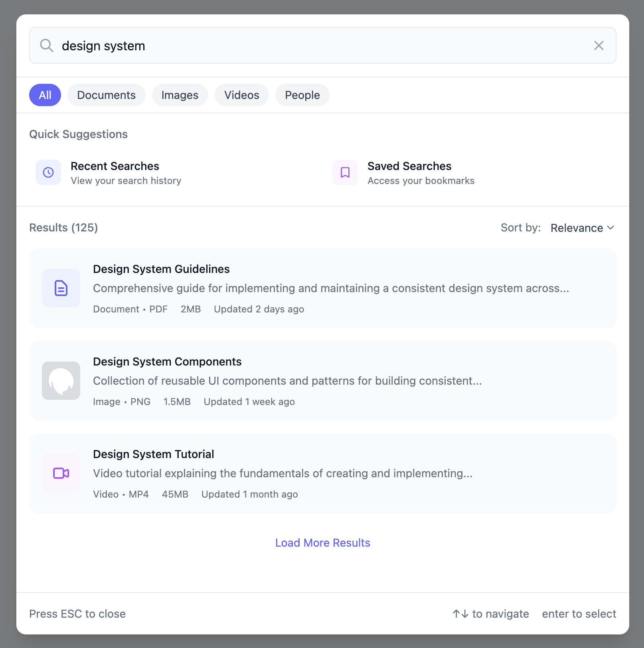
Task: Click 'Access your bookmarks' text
Action: click(x=421, y=181)
